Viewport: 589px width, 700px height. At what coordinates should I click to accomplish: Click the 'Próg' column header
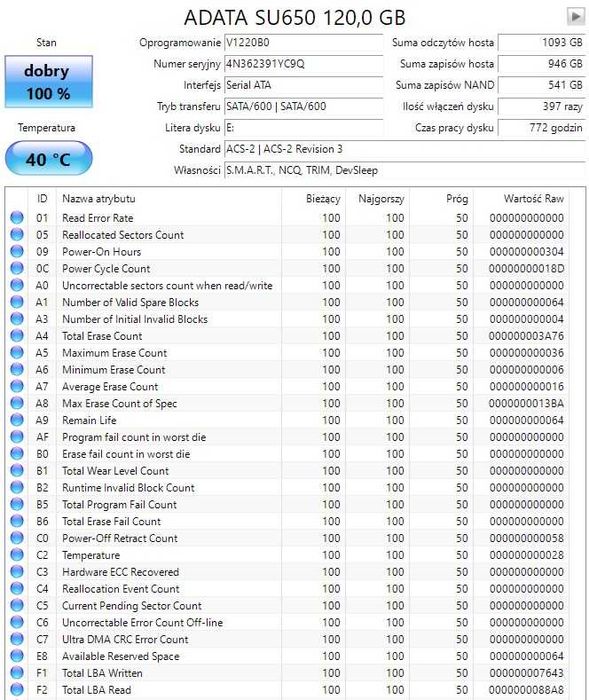[x=441, y=199]
